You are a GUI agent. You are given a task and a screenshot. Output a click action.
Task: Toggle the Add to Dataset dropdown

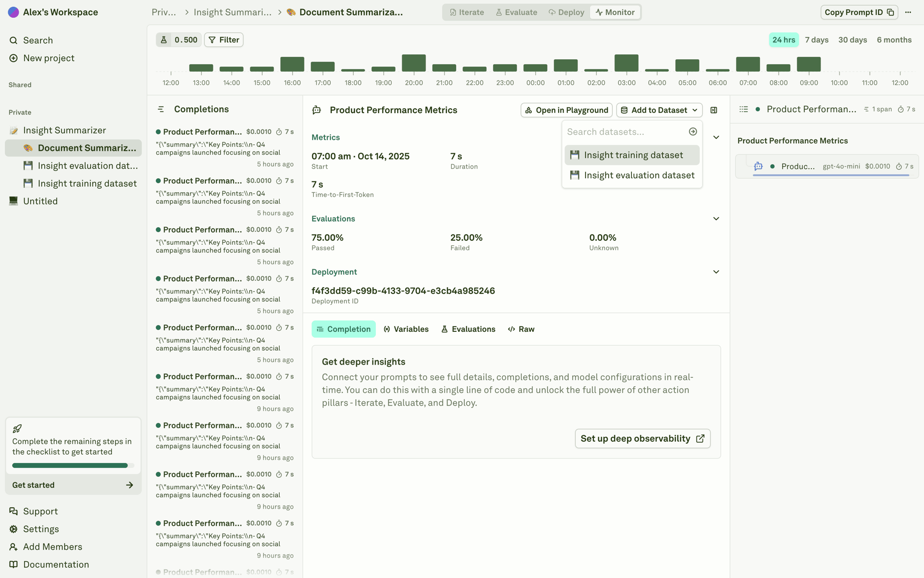(659, 110)
